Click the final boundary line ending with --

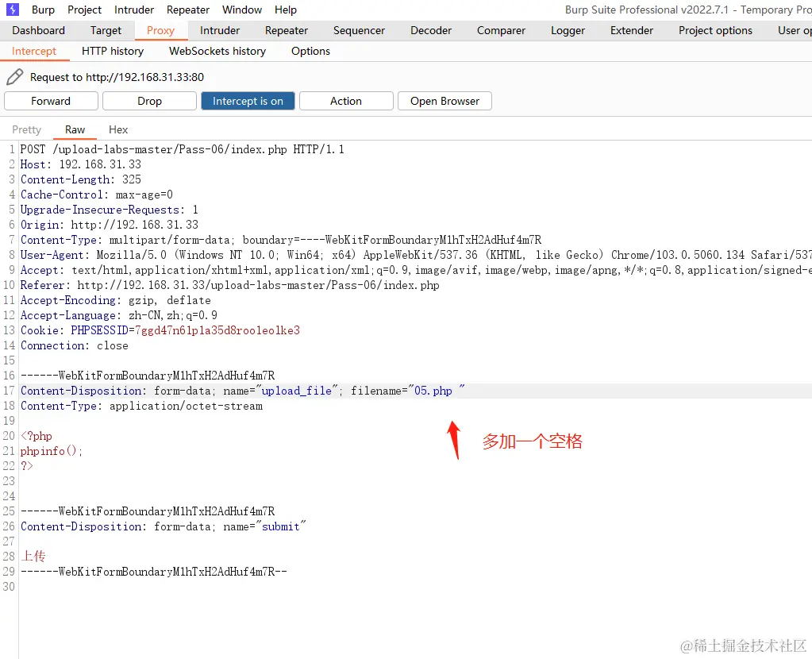[154, 572]
